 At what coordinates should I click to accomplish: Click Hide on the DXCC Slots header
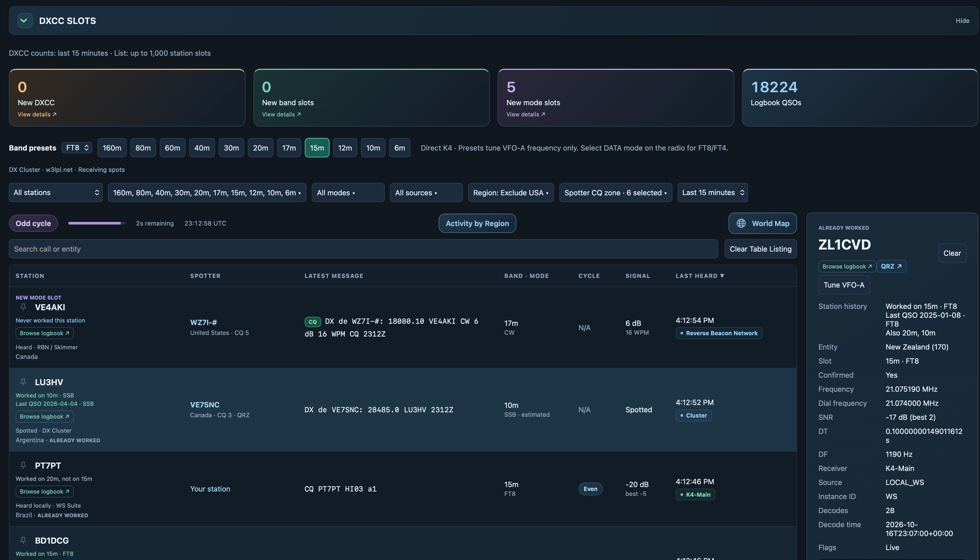point(962,21)
